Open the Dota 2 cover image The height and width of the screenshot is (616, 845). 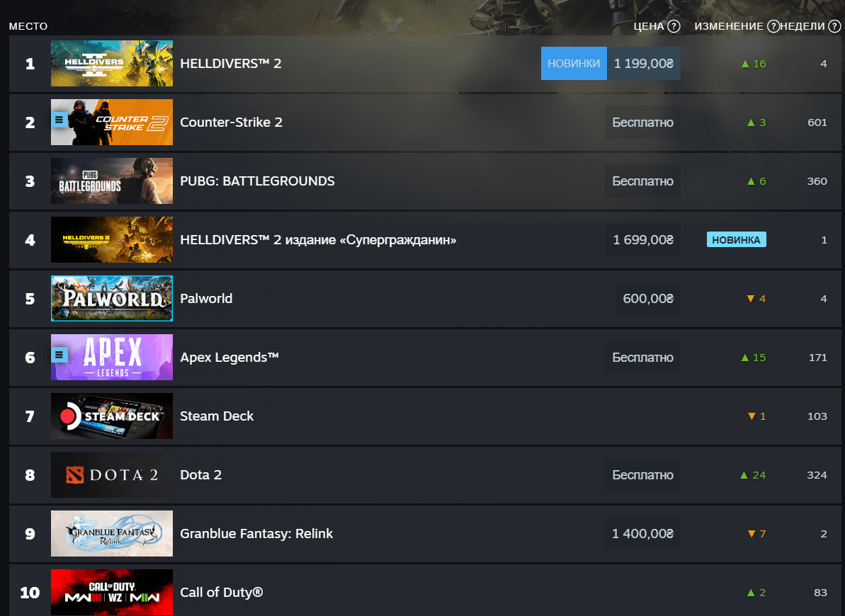click(x=112, y=475)
